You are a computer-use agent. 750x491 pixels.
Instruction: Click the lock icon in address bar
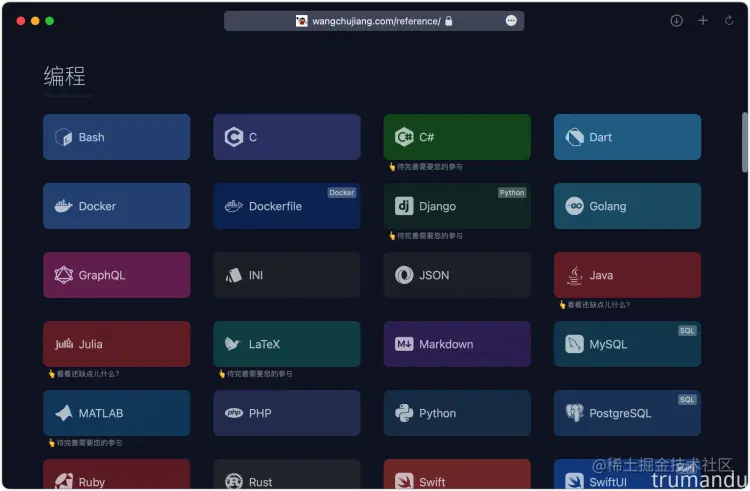pos(449,21)
